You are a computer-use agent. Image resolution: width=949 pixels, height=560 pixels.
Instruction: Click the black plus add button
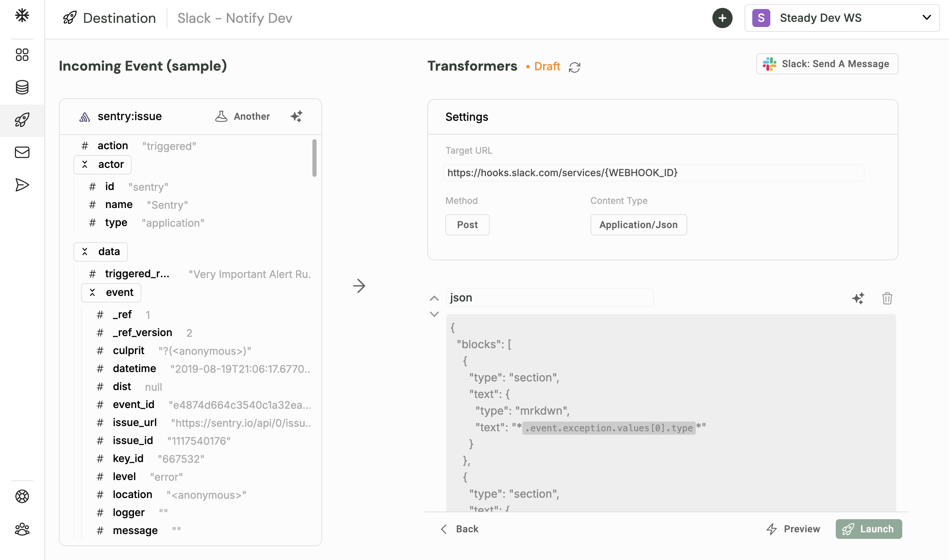coord(722,18)
